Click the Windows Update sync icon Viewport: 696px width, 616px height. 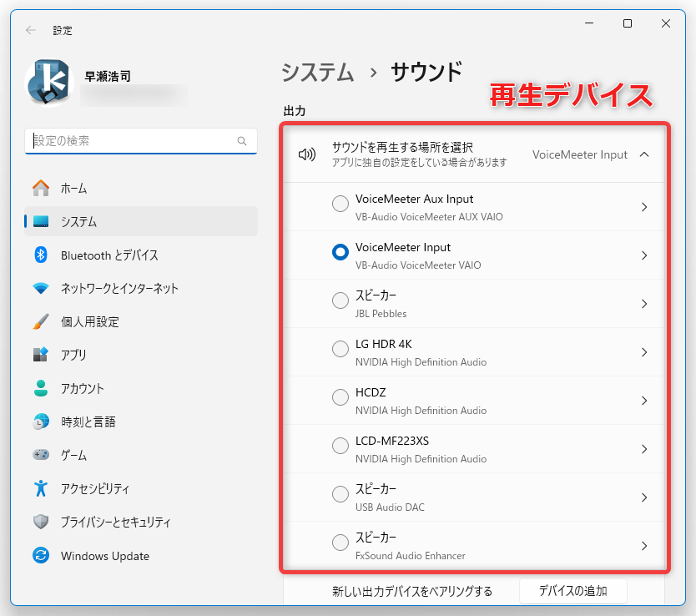[x=41, y=556]
